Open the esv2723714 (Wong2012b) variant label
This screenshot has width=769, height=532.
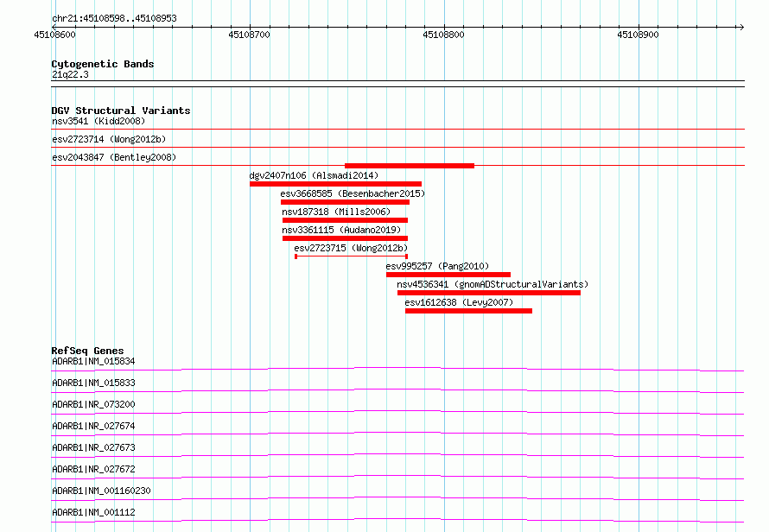click(x=109, y=139)
